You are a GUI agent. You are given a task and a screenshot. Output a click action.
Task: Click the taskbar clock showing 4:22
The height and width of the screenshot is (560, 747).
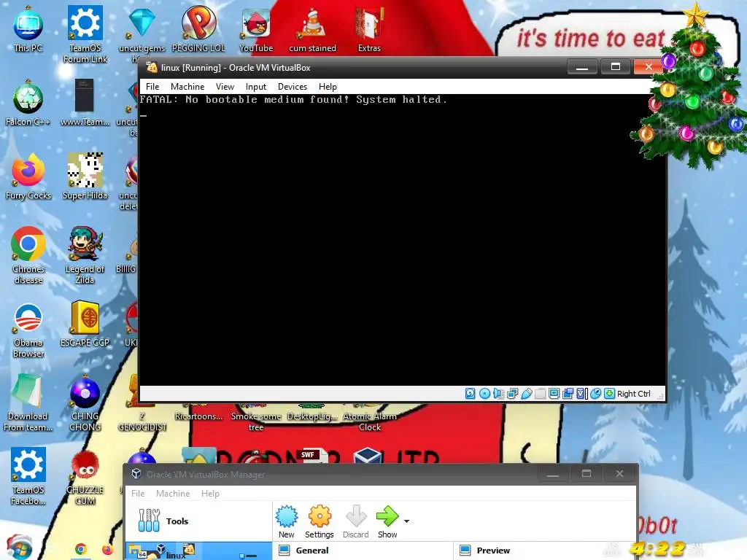coord(657,548)
